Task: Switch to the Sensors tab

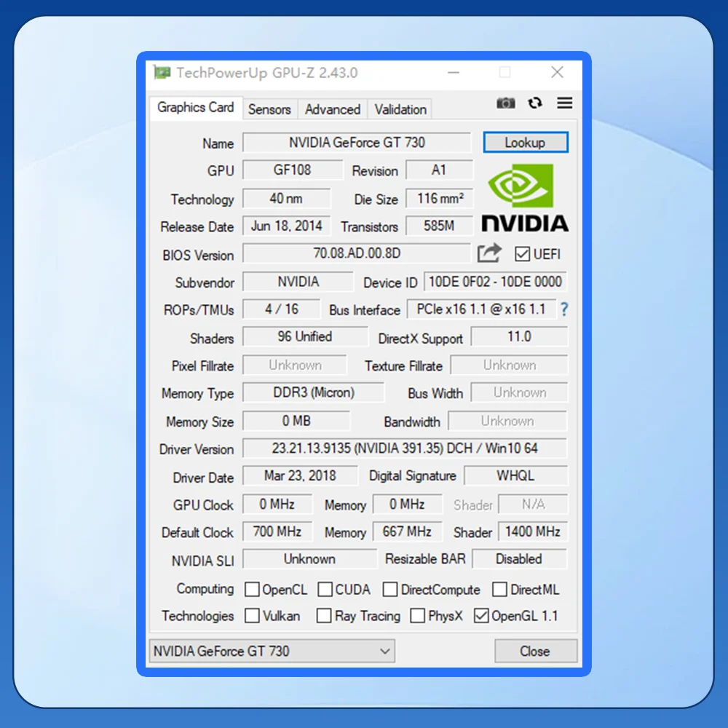Action: click(270, 109)
